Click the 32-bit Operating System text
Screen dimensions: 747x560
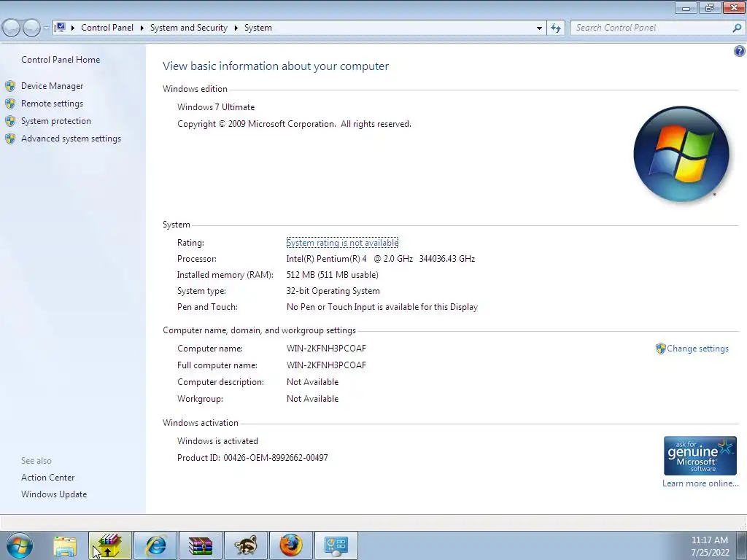[333, 291]
